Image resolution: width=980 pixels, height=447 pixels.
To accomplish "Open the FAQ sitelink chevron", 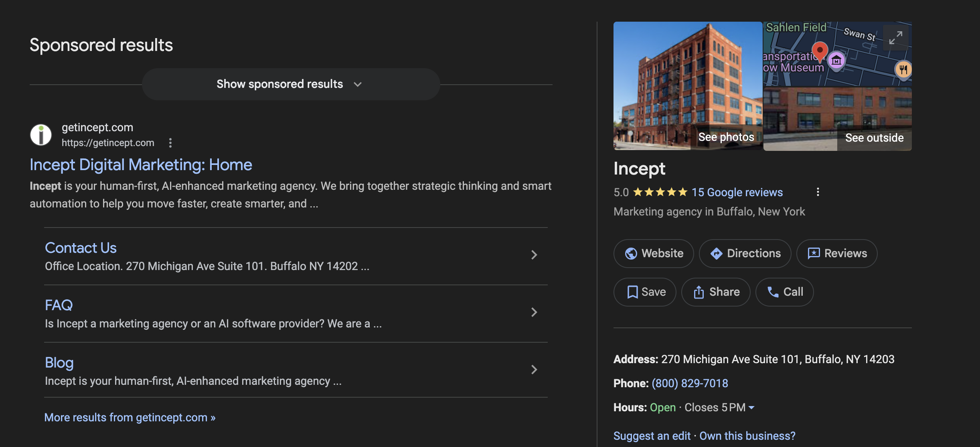I will [534, 312].
